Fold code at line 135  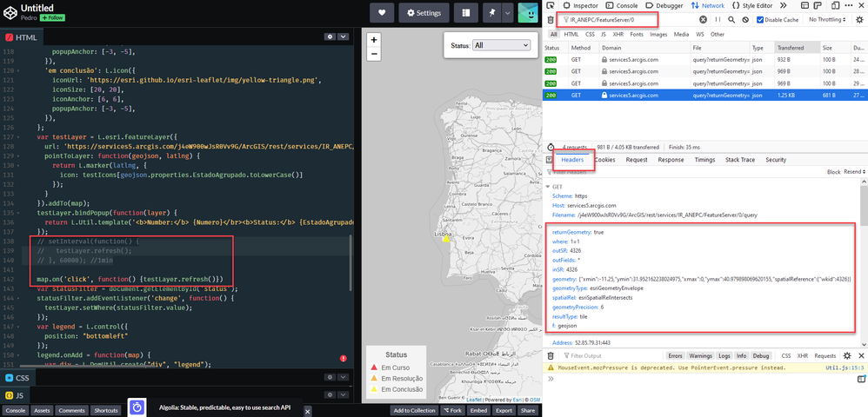[18, 212]
